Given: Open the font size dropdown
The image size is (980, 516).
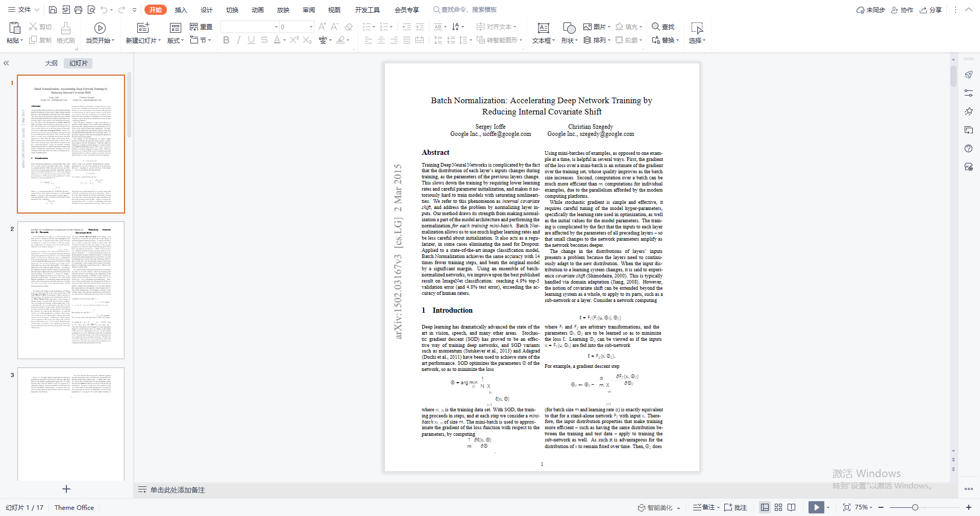Looking at the screenshot, I should (311, 27).
